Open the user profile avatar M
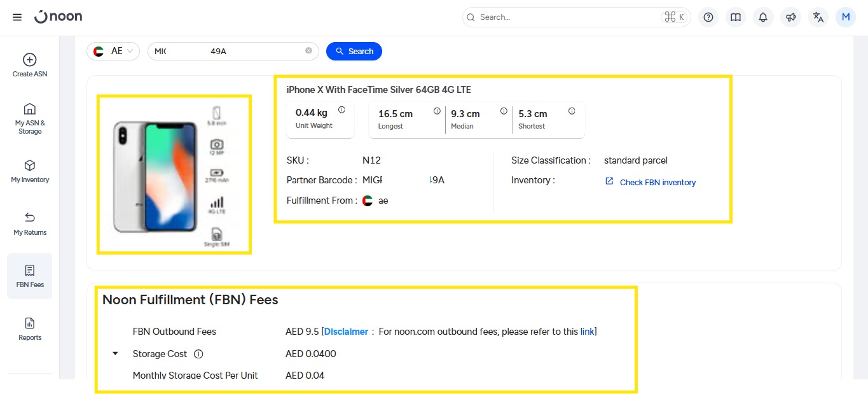868x394 pixels. [846, 17]
